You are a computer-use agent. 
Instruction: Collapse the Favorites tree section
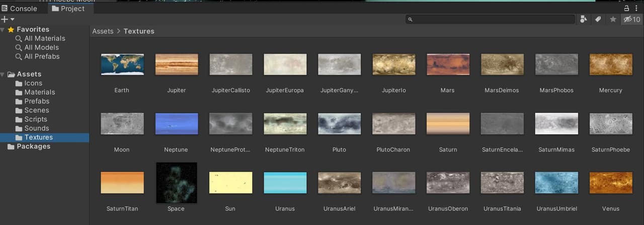pyautogui.click(x=3, y=30)
